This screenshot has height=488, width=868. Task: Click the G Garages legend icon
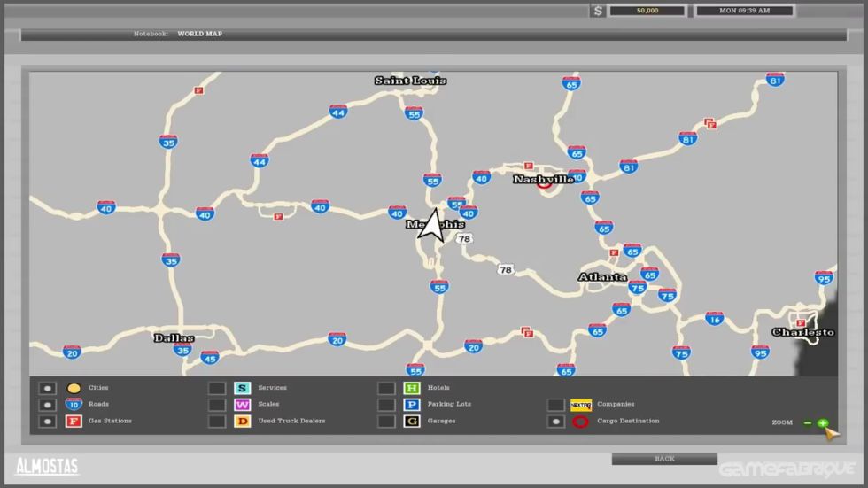[412, 422]
